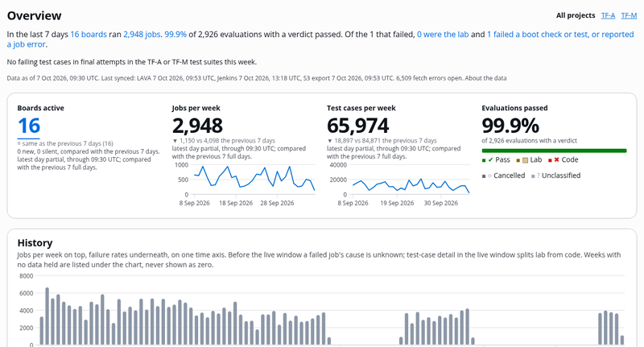Click the 18 Sep 2026 axis label
The width and height of the screenshot is (644, 347).
click(236, 203)
